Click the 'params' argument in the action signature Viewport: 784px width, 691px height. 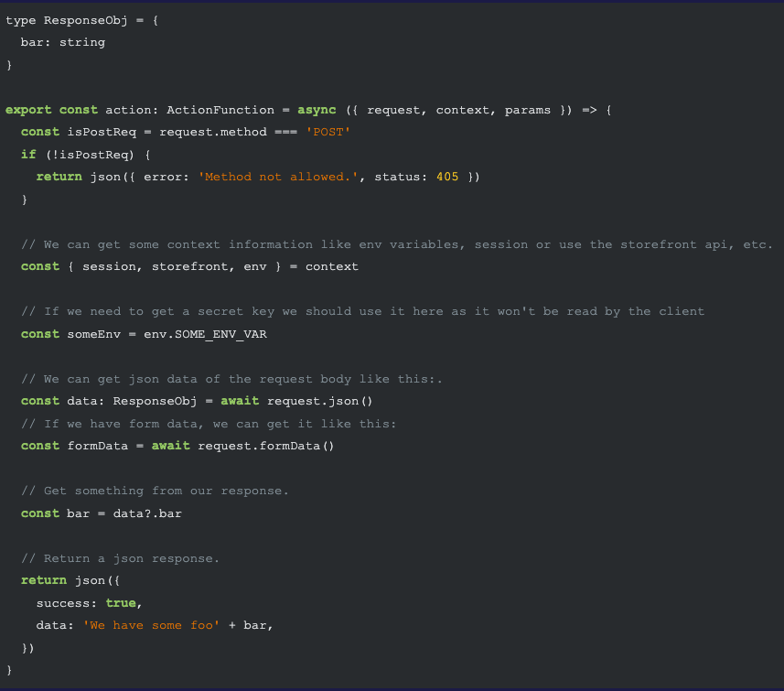(x=528, y=111)
